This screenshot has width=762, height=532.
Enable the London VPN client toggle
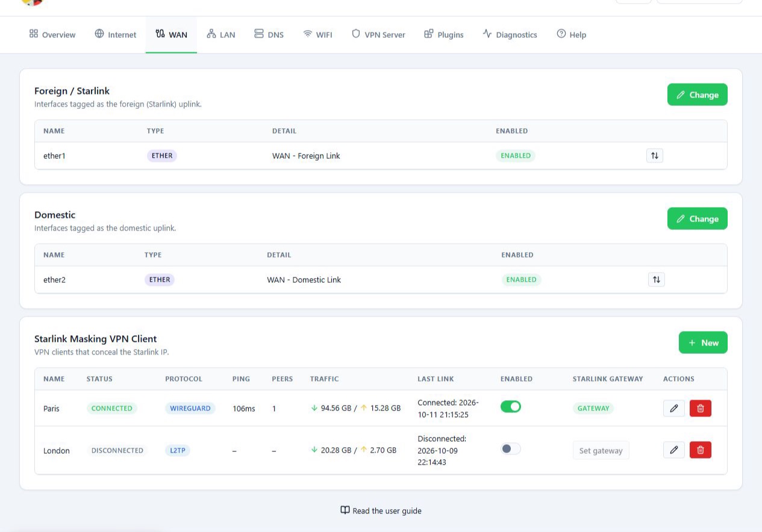(511, 449)
